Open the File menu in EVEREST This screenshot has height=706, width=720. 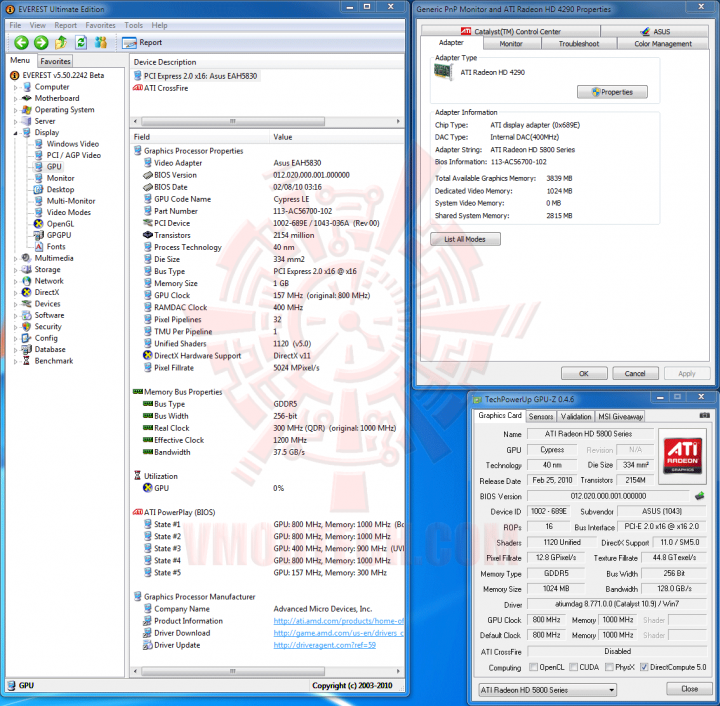pos(15,25)
